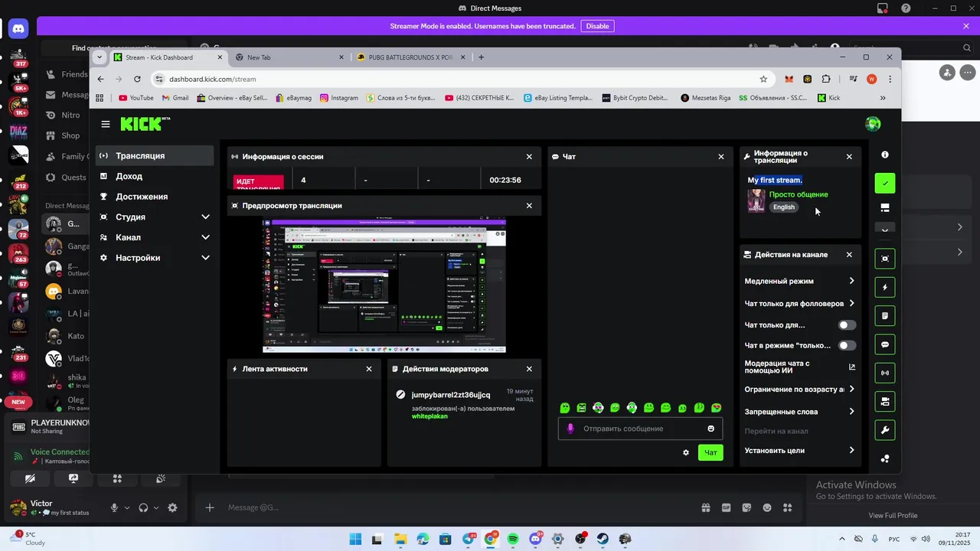The width and height of the screenshot is (980, 551).
Task: Open the Kick hamburger menu
Action: tap(106, 124)
